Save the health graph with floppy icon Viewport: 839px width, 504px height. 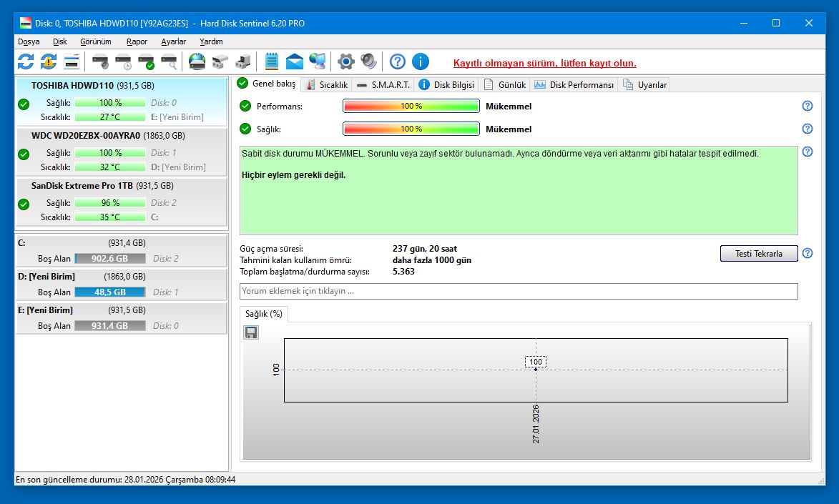251,332
